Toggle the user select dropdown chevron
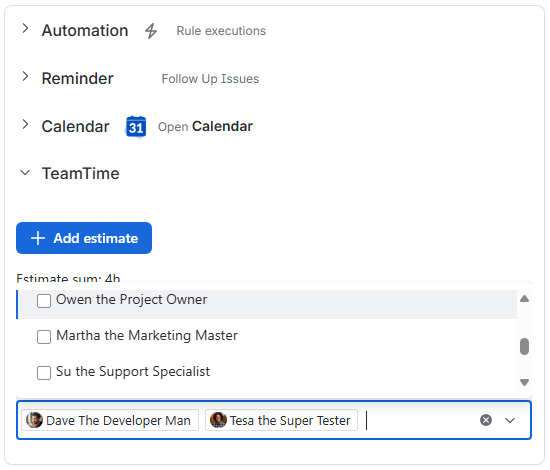The image size is (550, 470). (510, 420)
